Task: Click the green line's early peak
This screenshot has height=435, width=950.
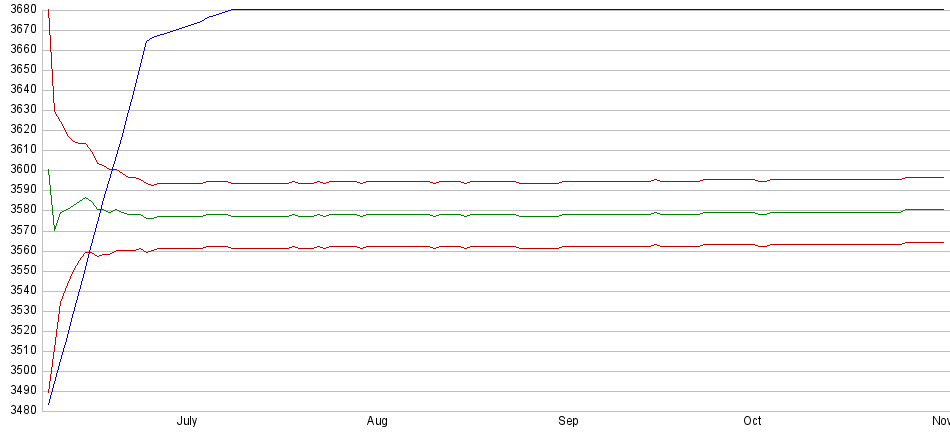Action: coord(86,197)
